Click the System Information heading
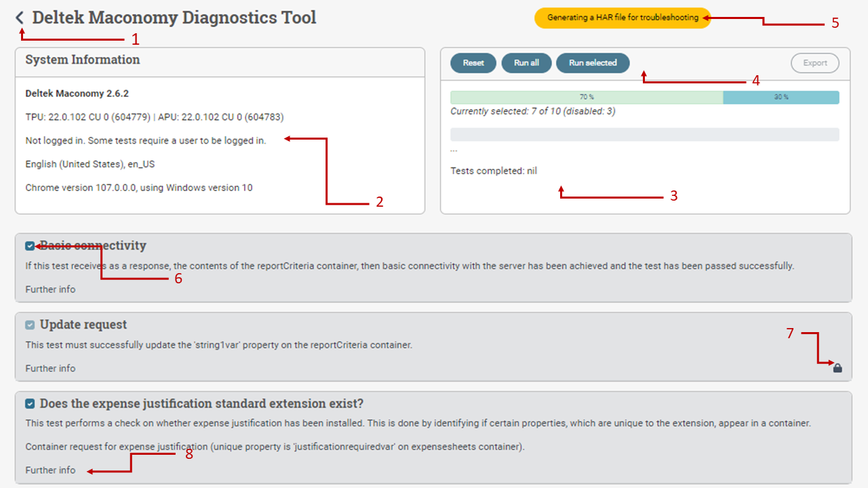 point(83,60)
